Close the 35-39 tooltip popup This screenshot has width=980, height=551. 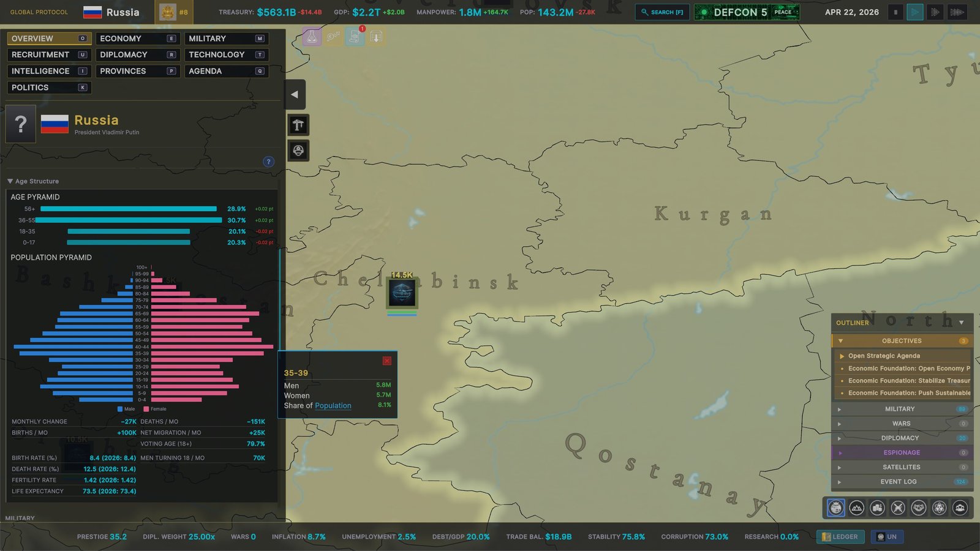387,361
